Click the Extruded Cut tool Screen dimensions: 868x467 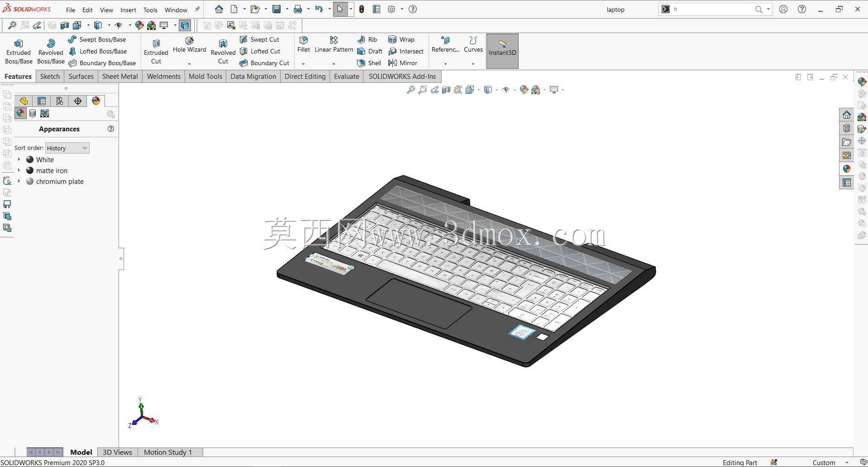(x=156, y=51)
